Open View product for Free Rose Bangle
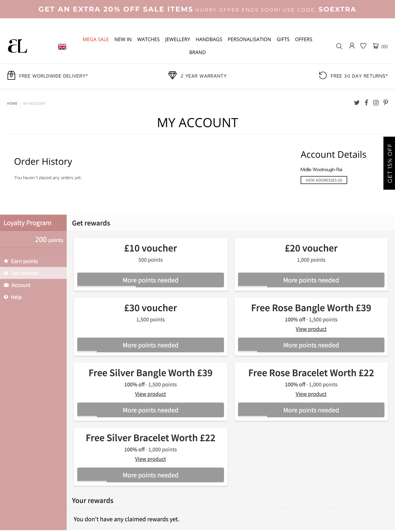The height and width of the screenshot is (532, 395). point(310,329)
